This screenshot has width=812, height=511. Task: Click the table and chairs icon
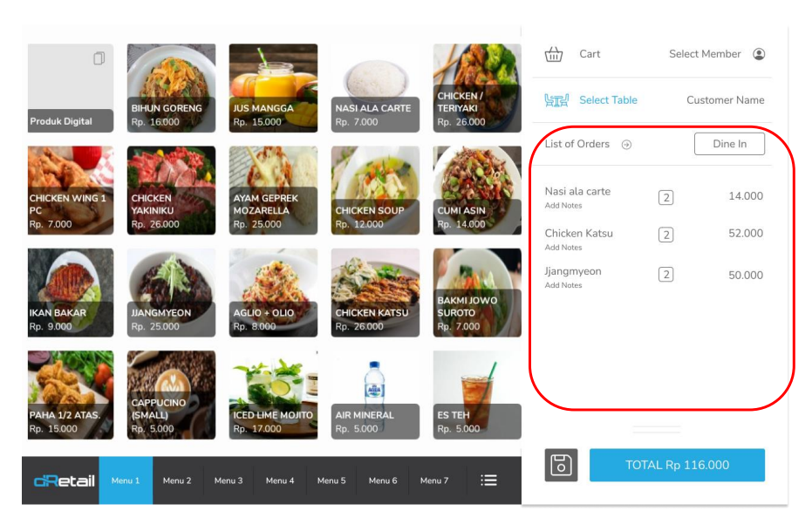click(556, 100)
